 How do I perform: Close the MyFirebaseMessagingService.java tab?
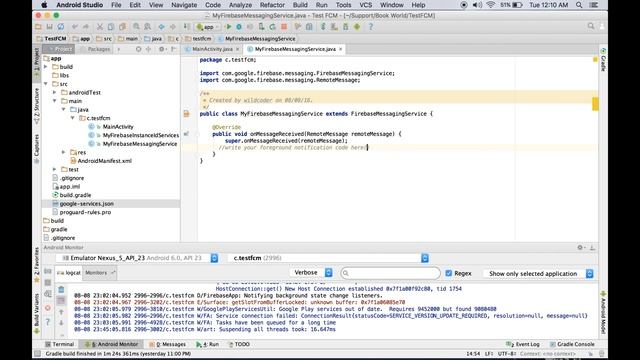(341, 49)
